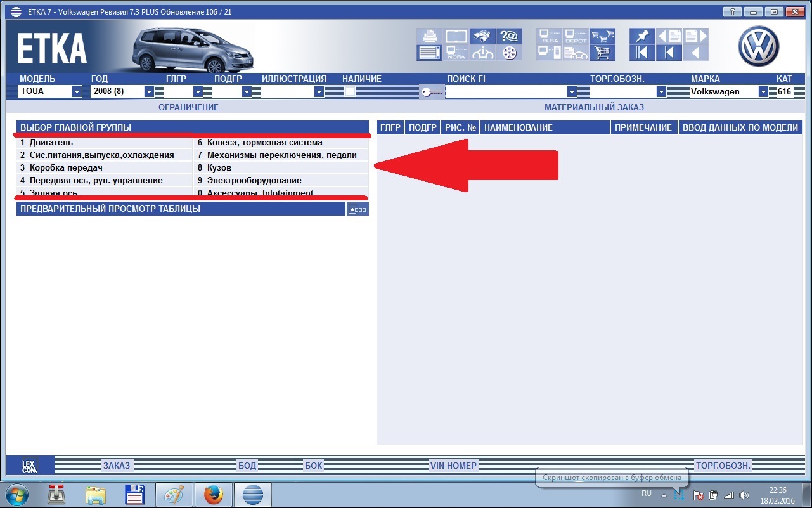The image size is (812, 508).
Task: Click the БОД button
Action: 247,466
